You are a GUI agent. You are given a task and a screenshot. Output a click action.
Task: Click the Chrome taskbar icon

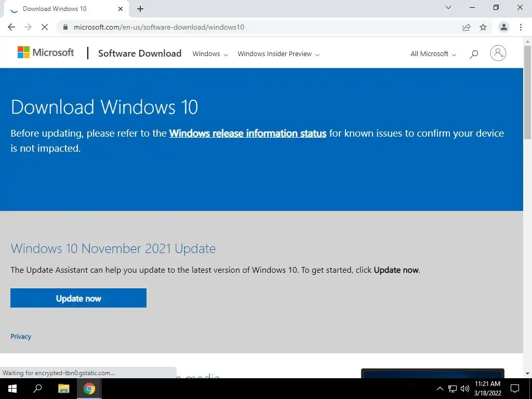(x=89, y=389)
